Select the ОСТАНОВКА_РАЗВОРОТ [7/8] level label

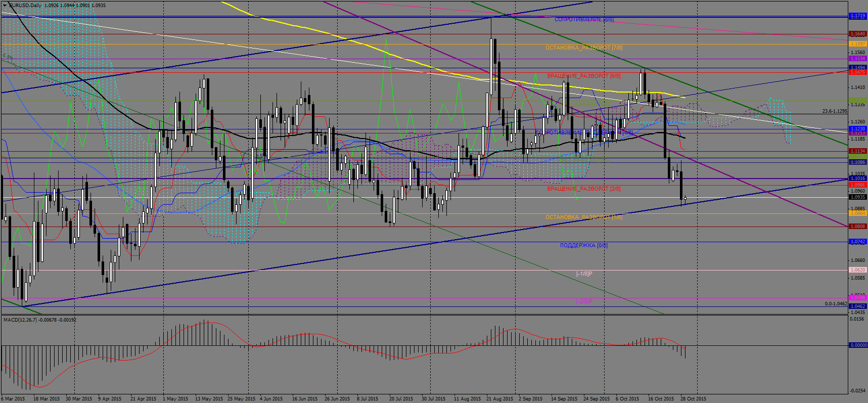pos(584,48)
